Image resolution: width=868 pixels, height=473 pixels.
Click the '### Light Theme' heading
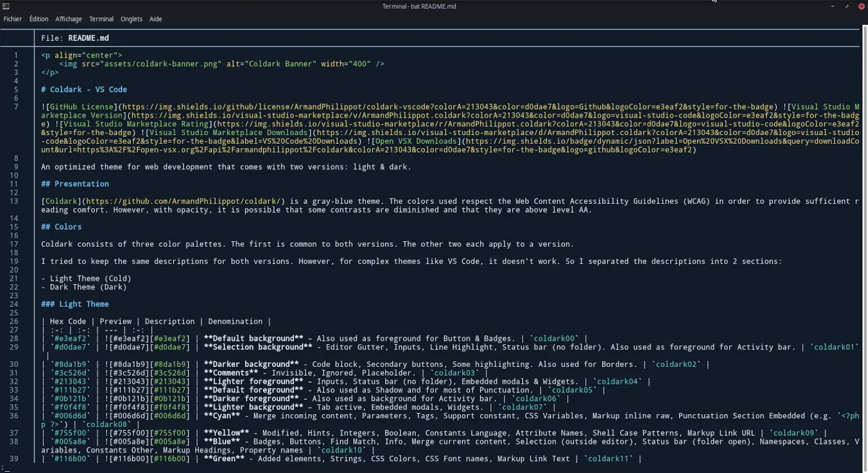tap(74, 304)
